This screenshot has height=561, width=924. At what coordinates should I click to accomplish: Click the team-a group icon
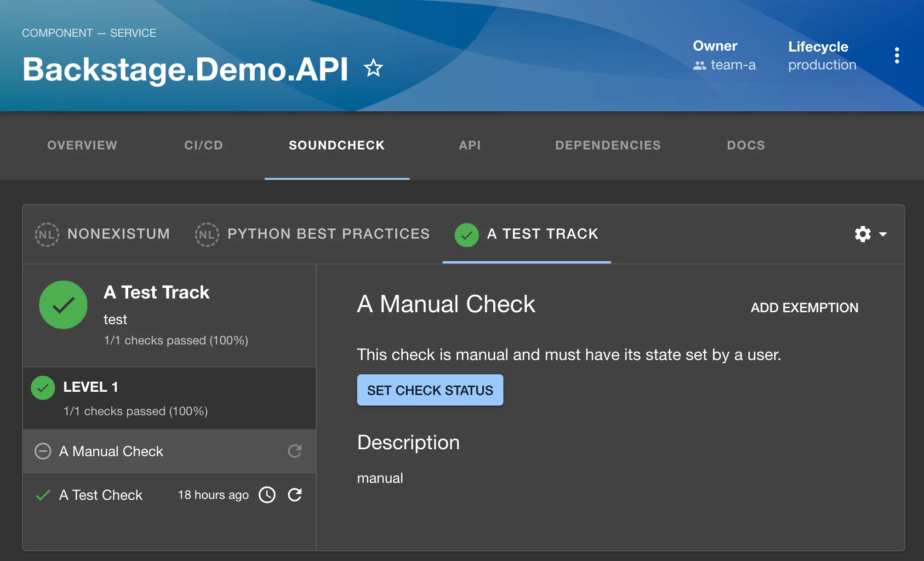700,66
